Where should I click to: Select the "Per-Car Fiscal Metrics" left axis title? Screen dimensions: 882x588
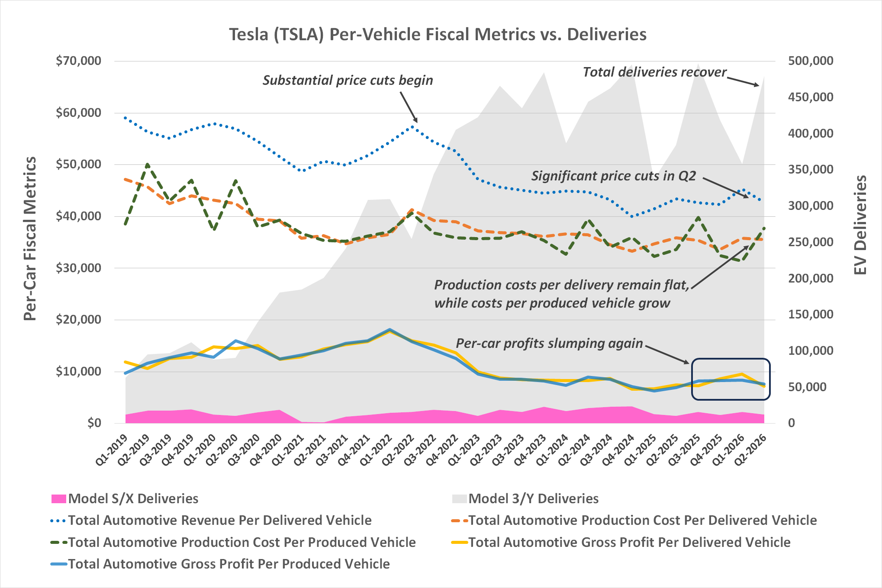pos(30,239)
